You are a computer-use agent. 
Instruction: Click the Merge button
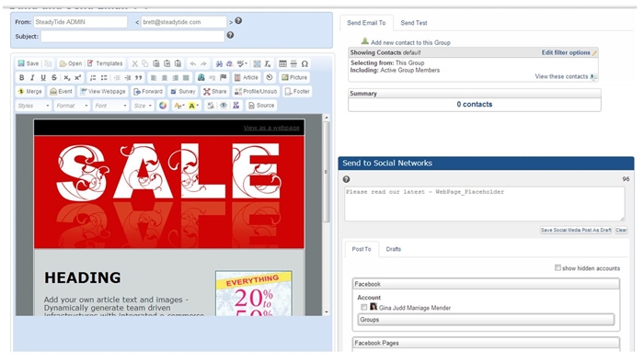click(30, 92)
